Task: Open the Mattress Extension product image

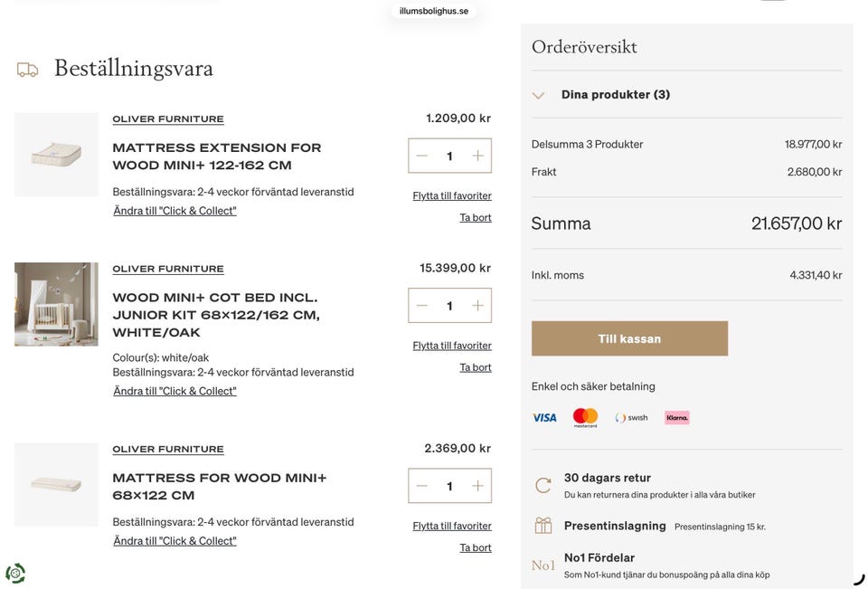Action: tap(56, 155)
